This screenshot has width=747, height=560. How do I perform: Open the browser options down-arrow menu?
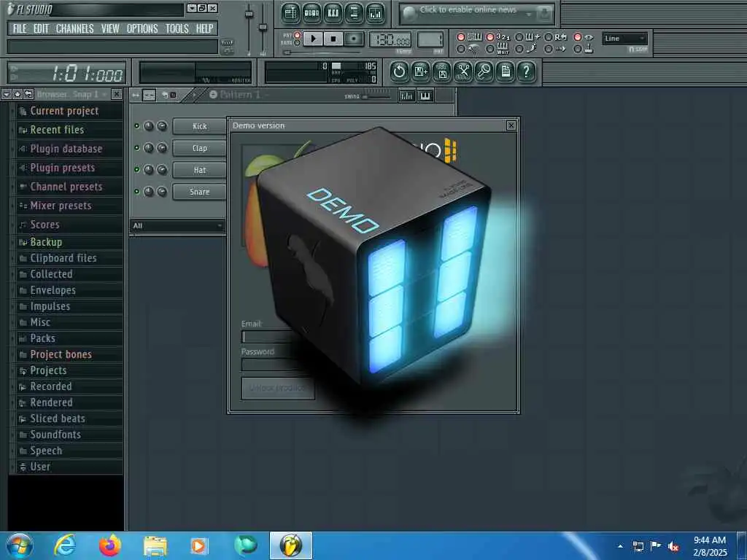(x=6, y=94)
